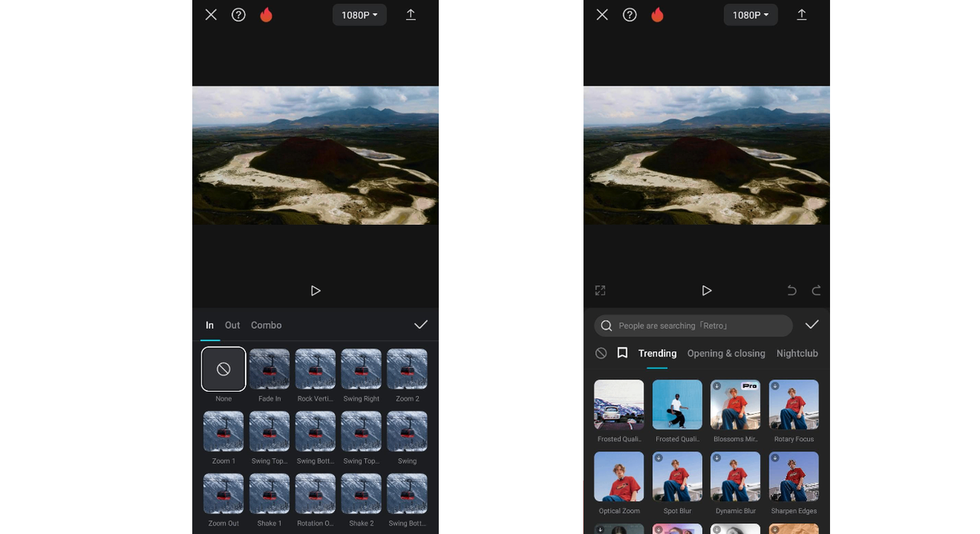This screenshot has width=980, height=534.
Task: Close the animation screen with the X icon
Action: coord(211,15)
